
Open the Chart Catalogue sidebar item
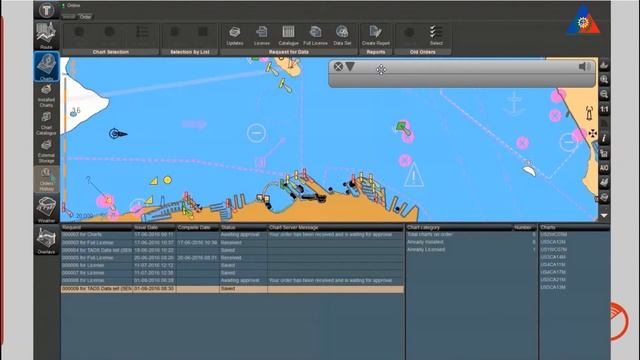pyautogui.click(x=46, y=124)
